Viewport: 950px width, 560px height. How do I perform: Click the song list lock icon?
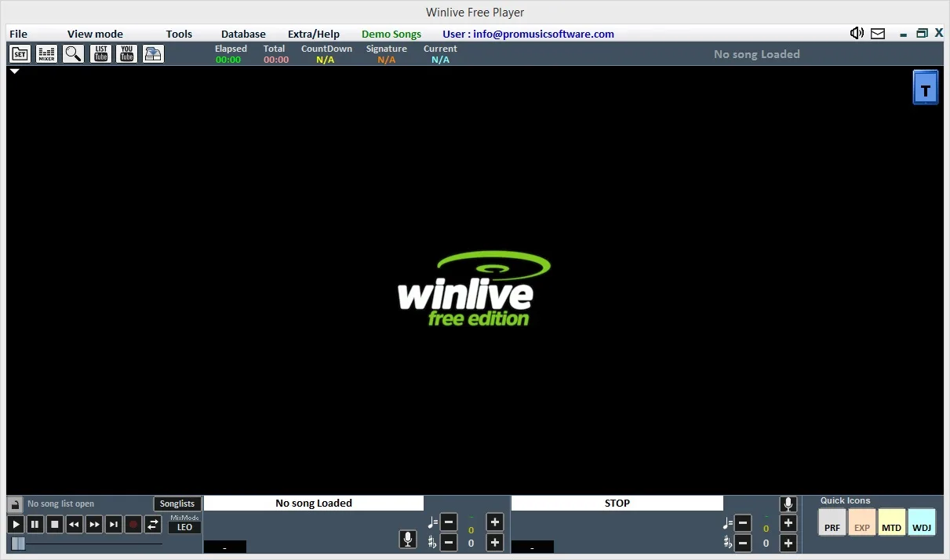point(15,504)
